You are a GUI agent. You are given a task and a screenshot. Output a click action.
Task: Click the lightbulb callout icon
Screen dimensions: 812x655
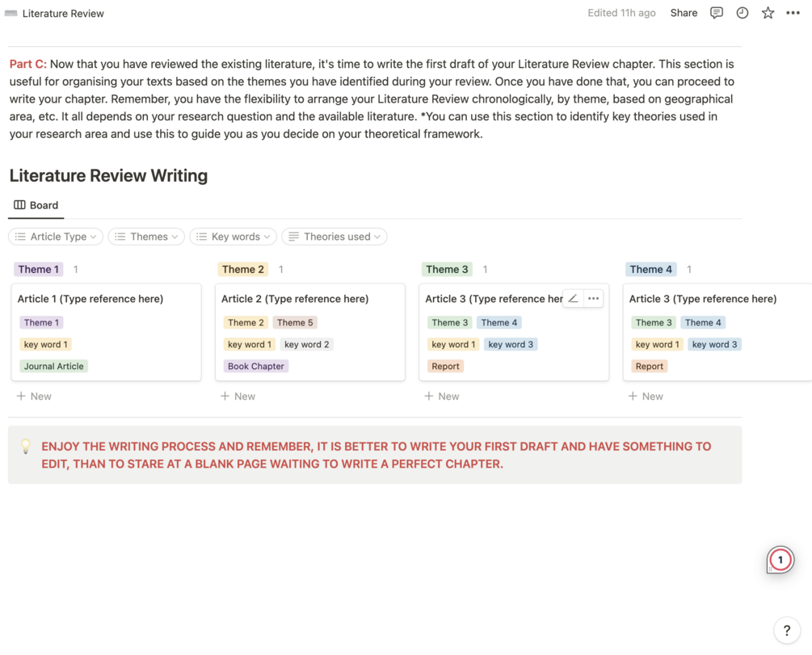click(25, 446)
